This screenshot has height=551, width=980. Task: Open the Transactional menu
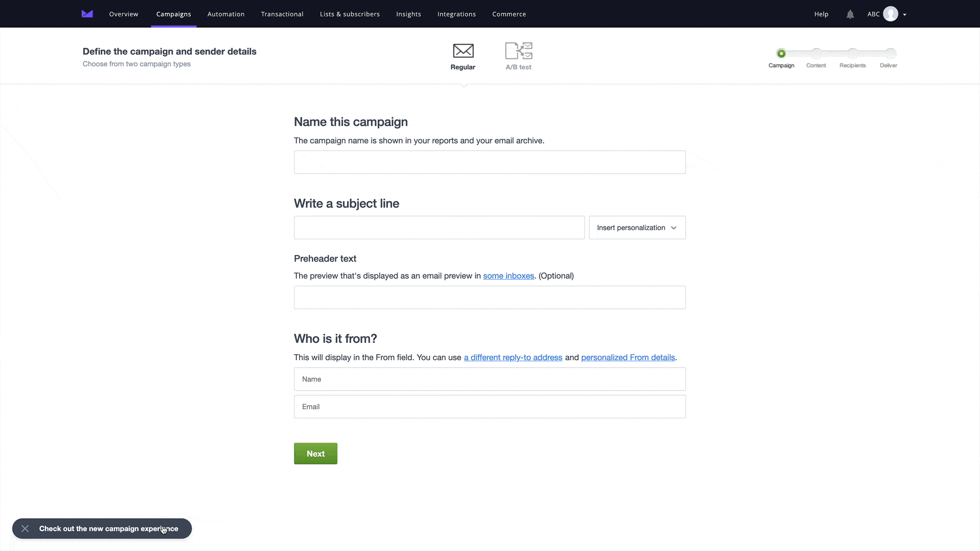tap(282, 14)
